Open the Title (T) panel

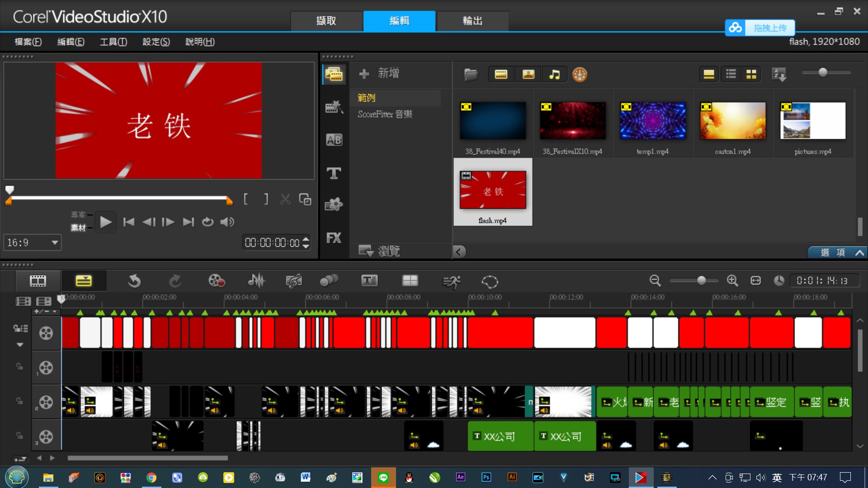point(334,173)
